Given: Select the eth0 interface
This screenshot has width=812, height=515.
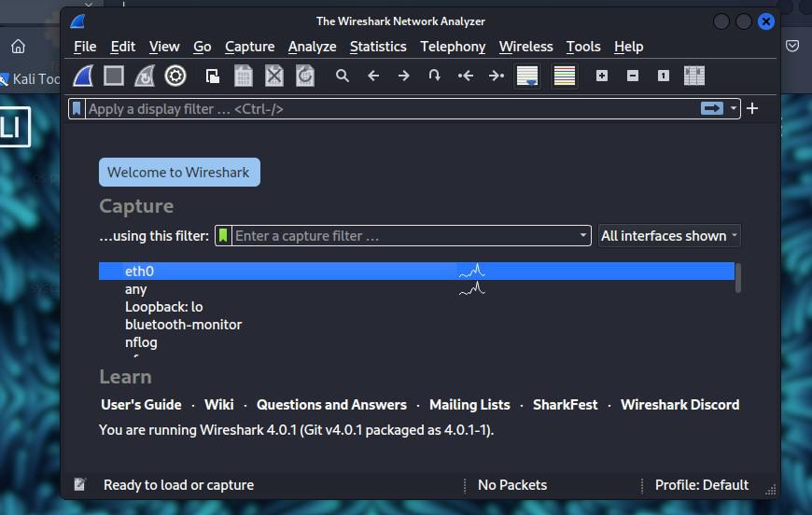Looking at the screenshot, I should click(x=416, y=271).
